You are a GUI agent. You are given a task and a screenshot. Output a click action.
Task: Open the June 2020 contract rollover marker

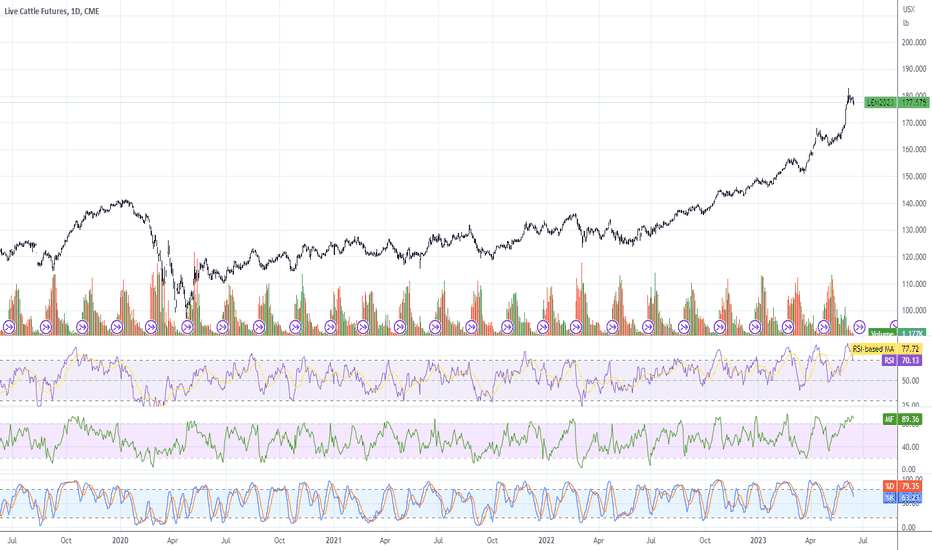223,326
